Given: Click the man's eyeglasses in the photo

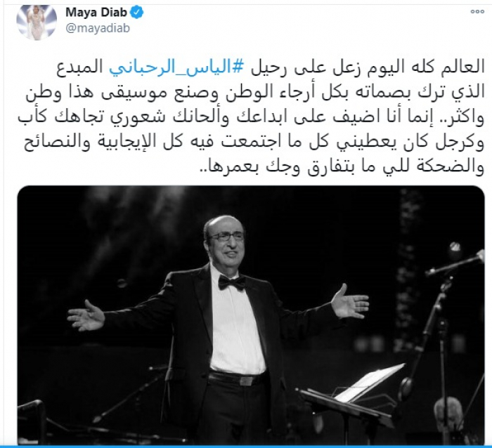Looking at the screenshot, I should 227,237.
